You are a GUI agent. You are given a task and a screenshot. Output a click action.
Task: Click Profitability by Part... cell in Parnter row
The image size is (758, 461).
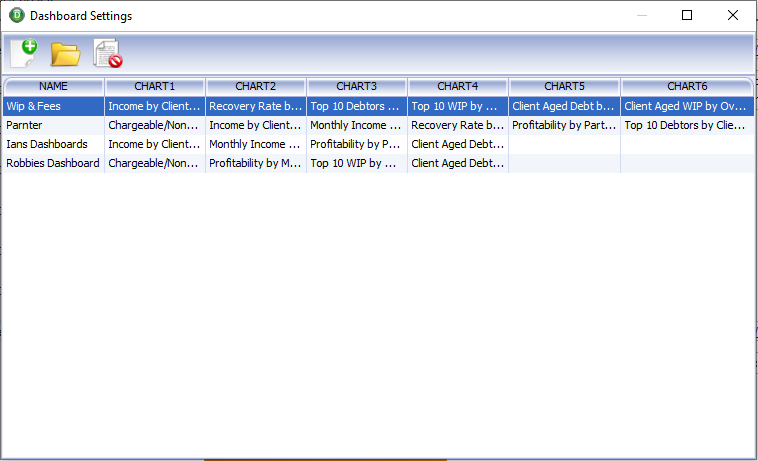coord(565,125)
